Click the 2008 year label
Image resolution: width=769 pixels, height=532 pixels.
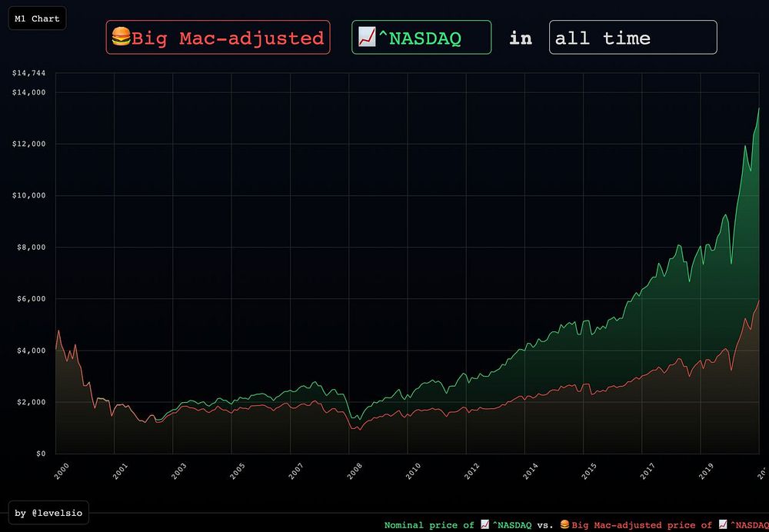tap(355, 471)
